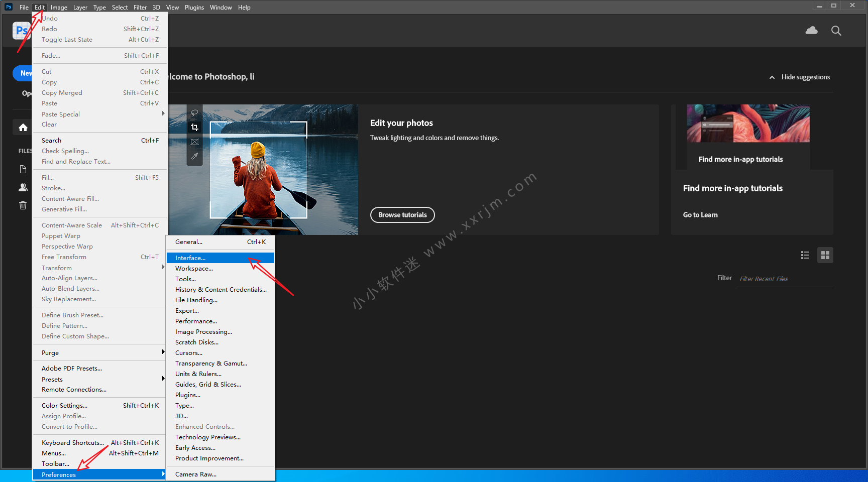The height and width of the screenshot is (482, 868).
Task: Open Performance... preferences
Action: [x=220, y=321]
